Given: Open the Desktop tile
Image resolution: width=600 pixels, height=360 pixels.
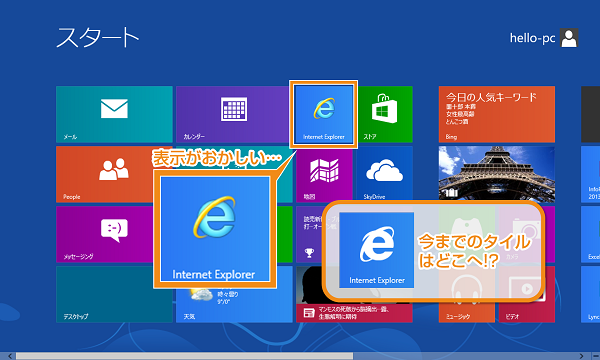Looking at the screenshot, I should [x=114, y=294].
